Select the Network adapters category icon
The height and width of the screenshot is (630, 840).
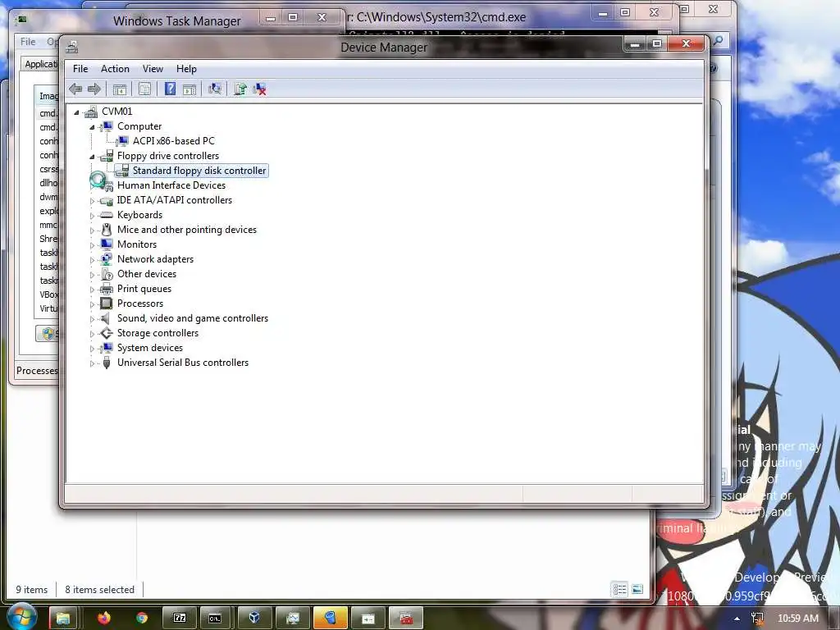point(107,258)
